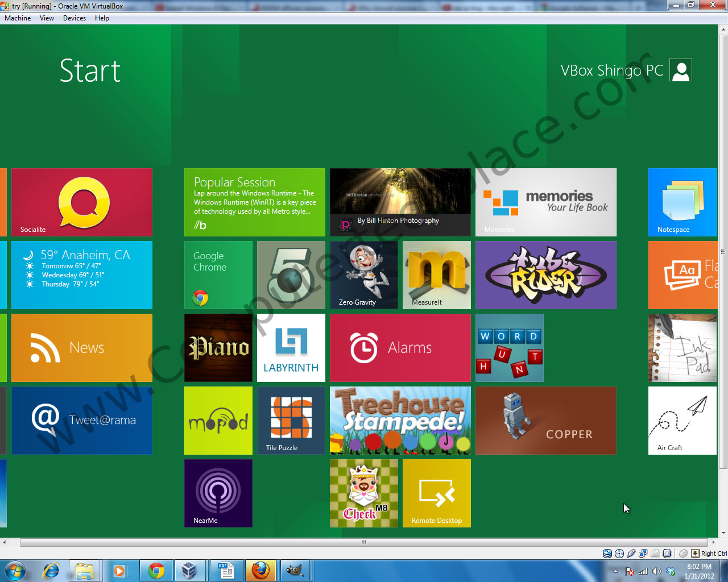Click the VirtualBox network adapters status icon
The width and height of the screenshot is (728, 582).
[643, 554]
